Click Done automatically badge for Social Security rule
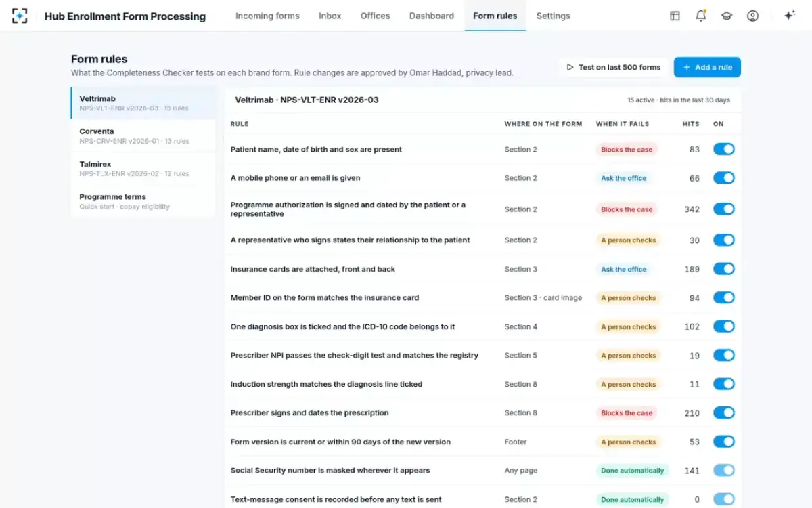The width and height of the screenshot is (812, 508). click(x=633, y=471)
